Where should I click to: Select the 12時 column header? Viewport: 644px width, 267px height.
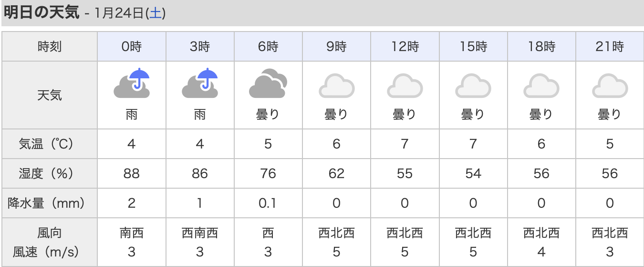tap(405, 47)
